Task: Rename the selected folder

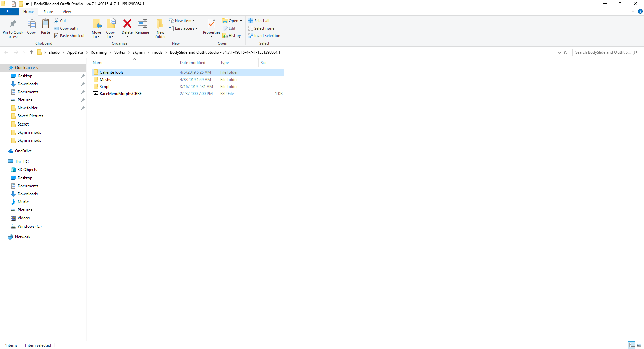Action: point(142,27)
